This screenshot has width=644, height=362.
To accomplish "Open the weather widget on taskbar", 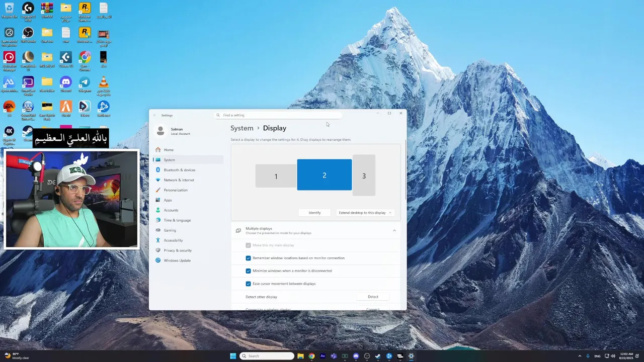I will pyautogui.click(x=17, y=356).
